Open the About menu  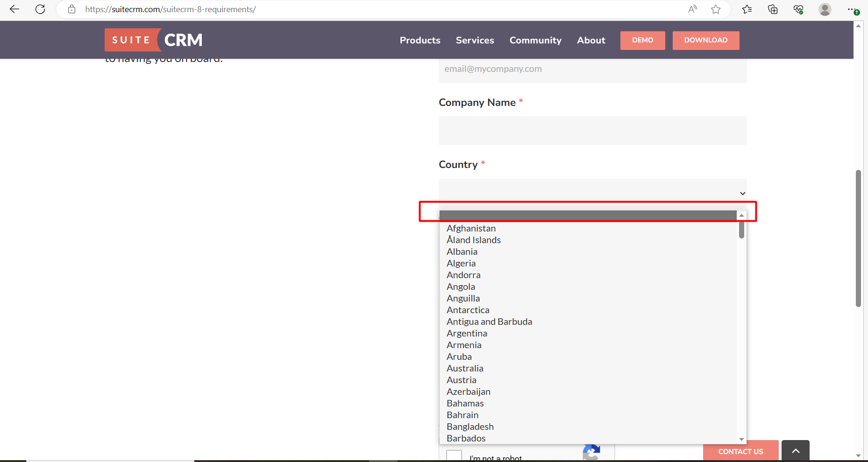coord(591,40)
